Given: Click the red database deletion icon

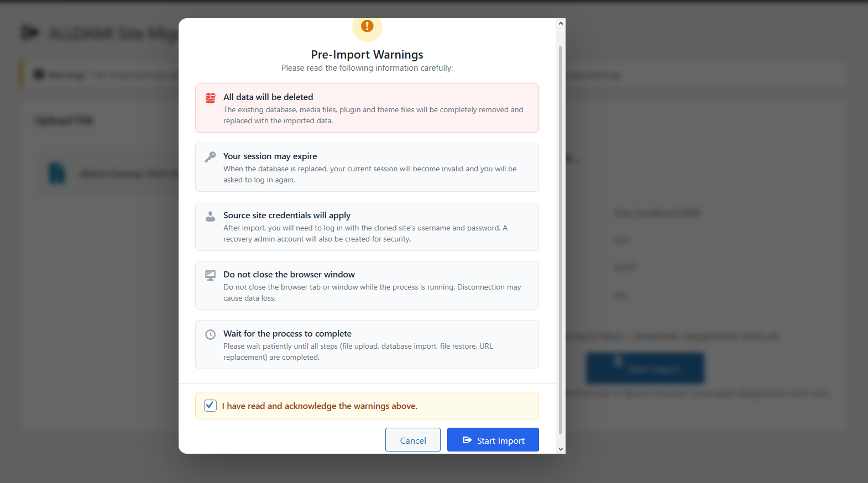Looking at the screenshot, I should click(211, 98).
